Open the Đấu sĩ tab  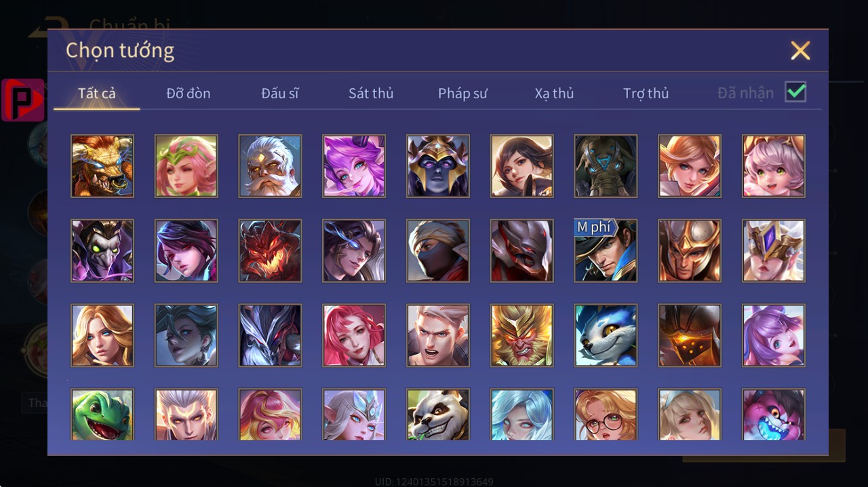click(280, 93)
